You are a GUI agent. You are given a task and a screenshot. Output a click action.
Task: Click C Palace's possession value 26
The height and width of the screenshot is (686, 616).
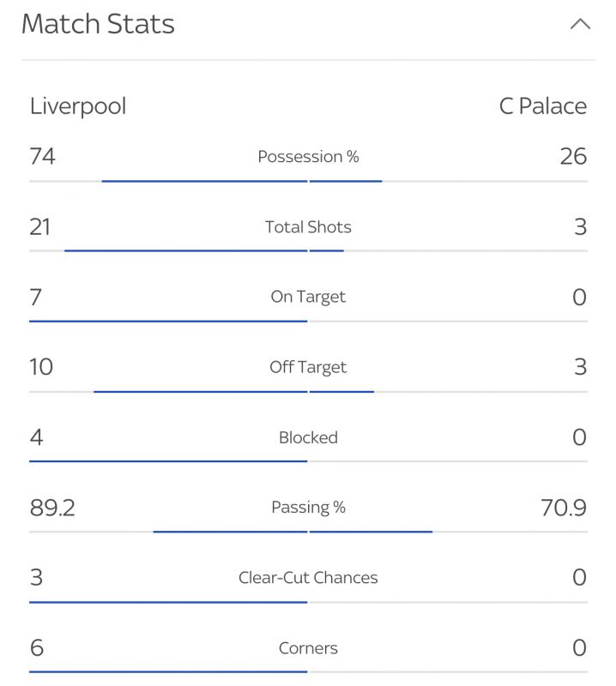pos(574,157)
